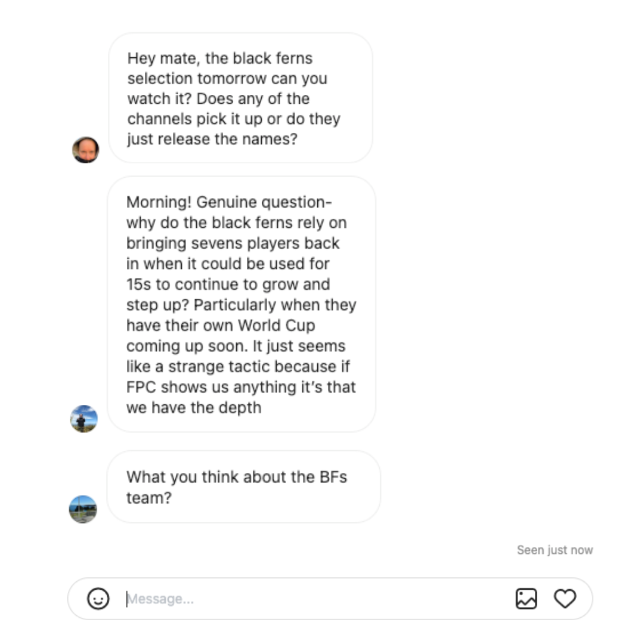Click the text "just release the names?"
644x644 pixels.
pyautogui.click(x=212, y=139)
